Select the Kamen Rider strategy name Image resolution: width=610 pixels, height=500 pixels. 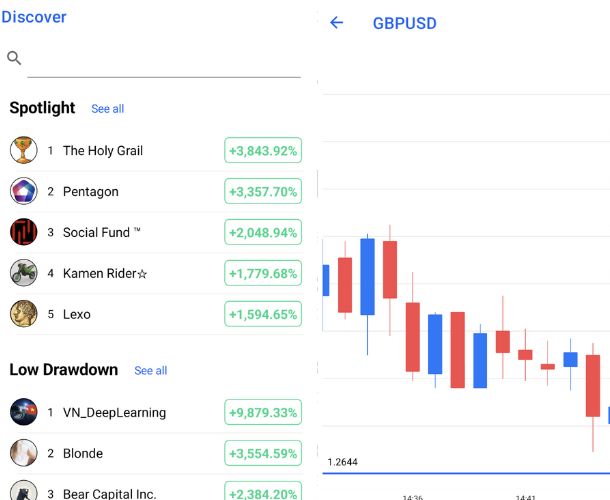[x=105, y=273]
